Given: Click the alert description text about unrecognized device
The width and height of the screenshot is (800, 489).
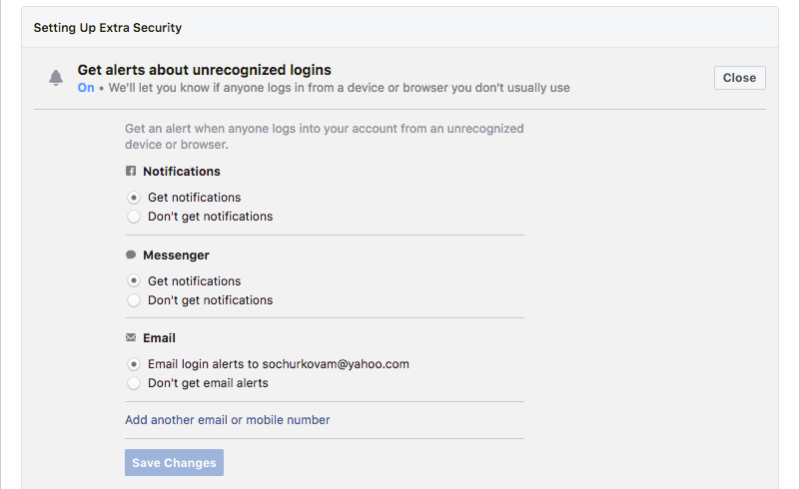Looking at the screenshot, I should 324,136.
